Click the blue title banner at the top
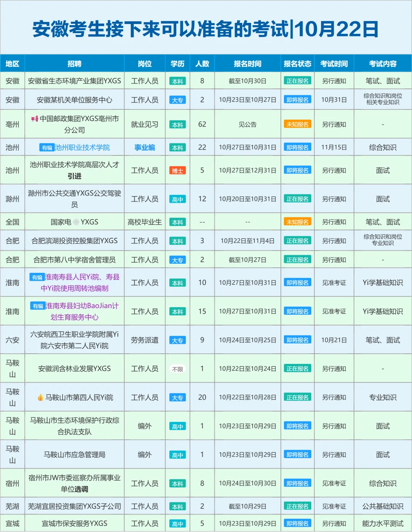 (x=206, y=27)
